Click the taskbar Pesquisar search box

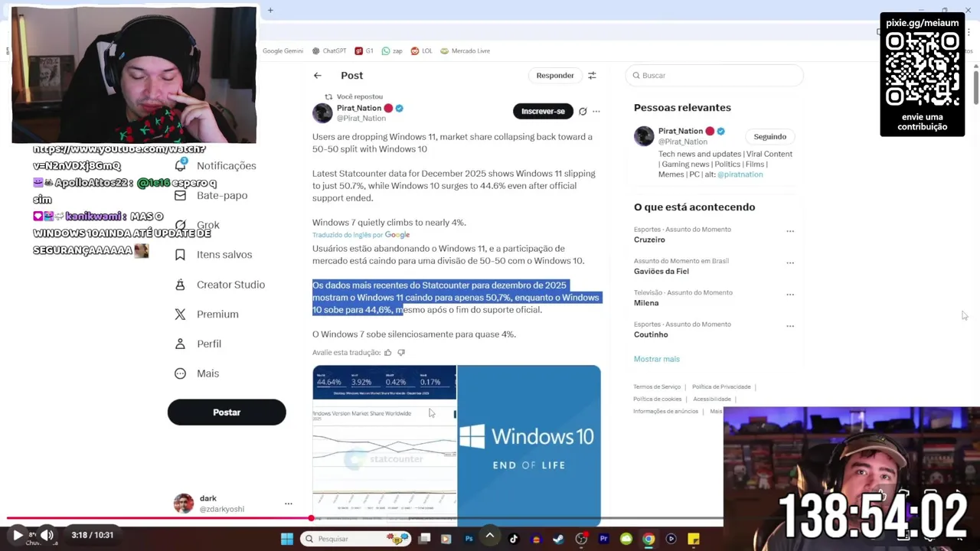(354, 539)
